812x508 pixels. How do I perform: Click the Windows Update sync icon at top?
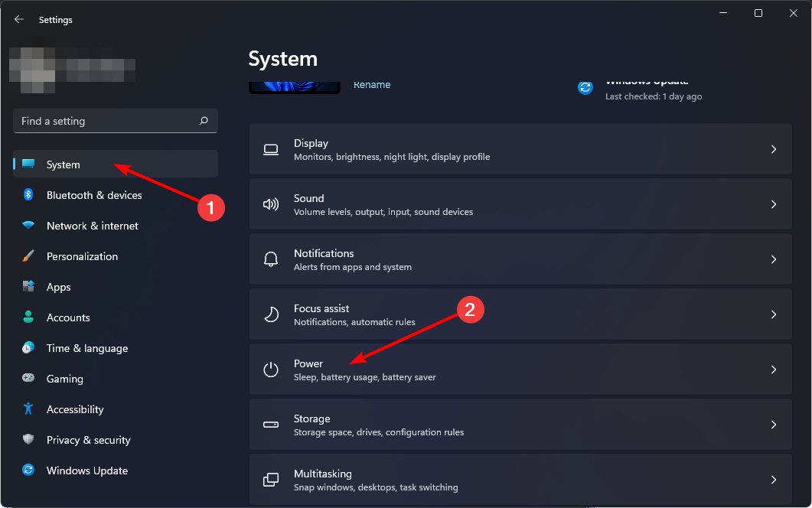[x=585, y=87]
